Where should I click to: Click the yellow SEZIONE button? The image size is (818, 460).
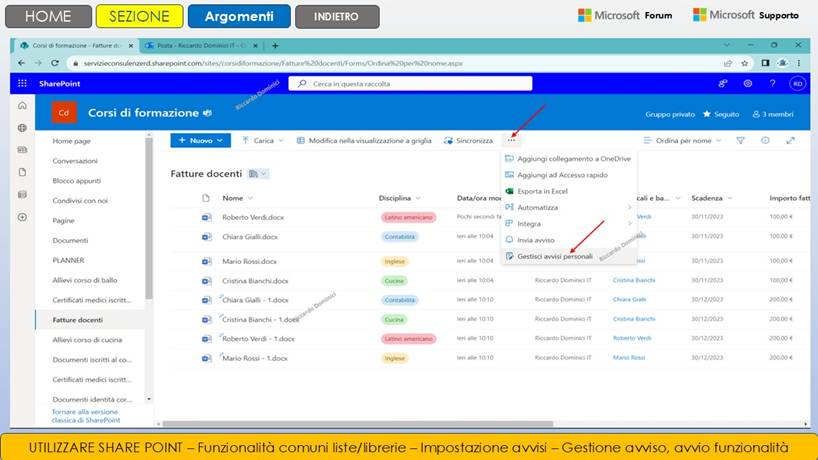tap(139, 16)
